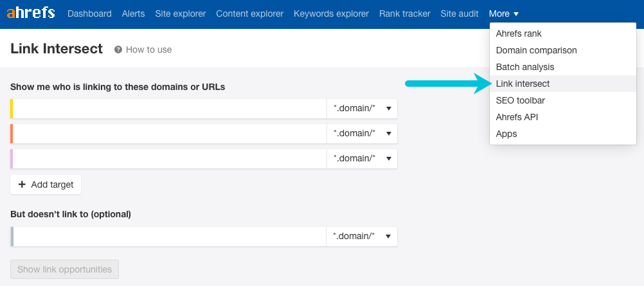Viewport: 644px width, 286px height.
Task: Focus the pink-marked target input field
Action: point(169,159)
